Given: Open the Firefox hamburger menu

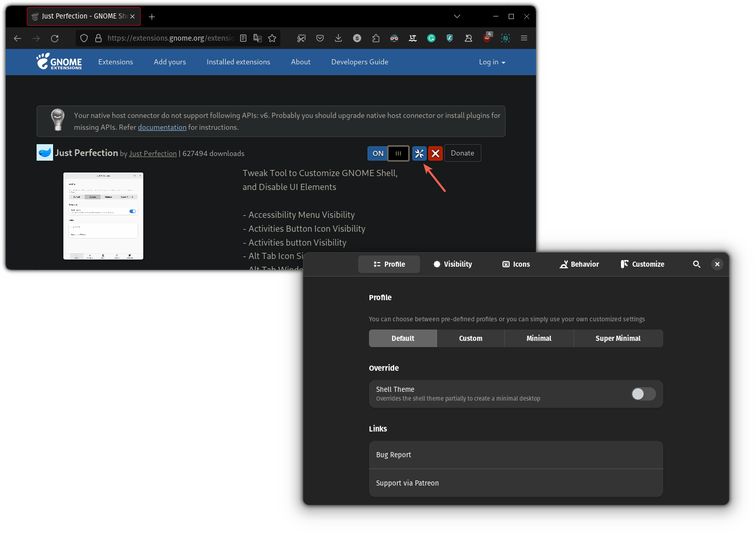Looking at the screenshot, I should pos(524,38).
